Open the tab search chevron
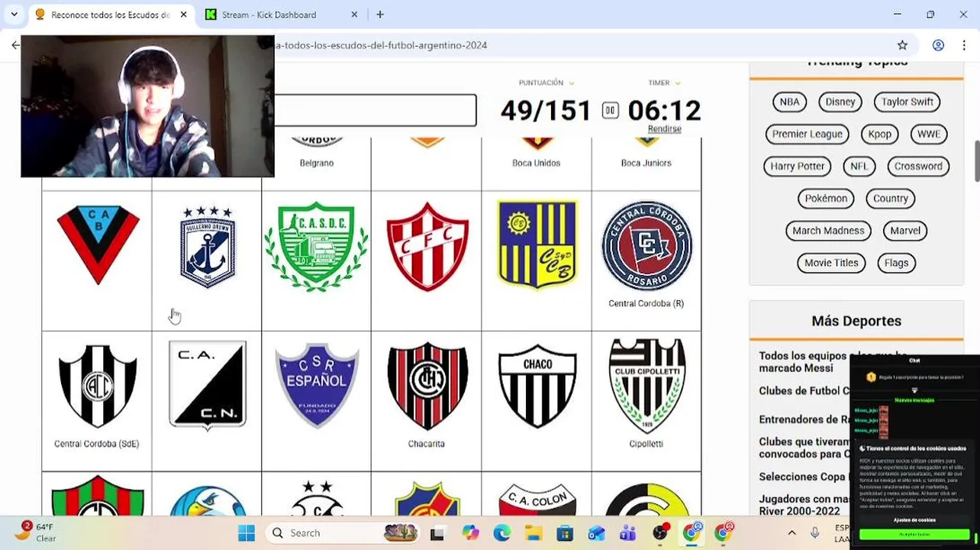 pos(14,15)
